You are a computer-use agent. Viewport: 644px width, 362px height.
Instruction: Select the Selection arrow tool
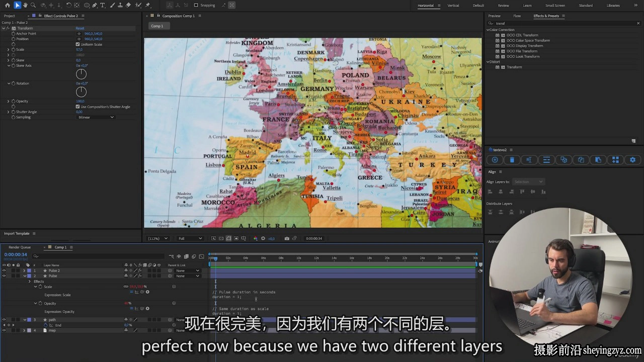pos(17,5)
